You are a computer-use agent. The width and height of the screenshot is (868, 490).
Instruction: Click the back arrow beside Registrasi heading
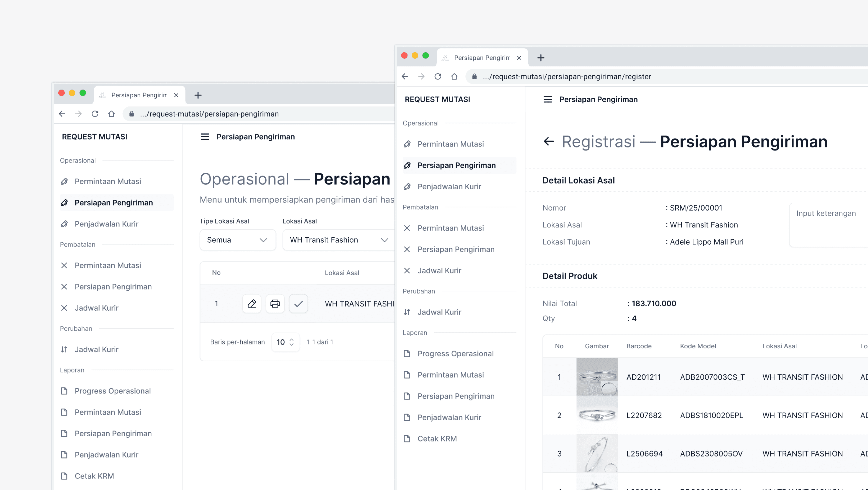[x=549, y=141]
